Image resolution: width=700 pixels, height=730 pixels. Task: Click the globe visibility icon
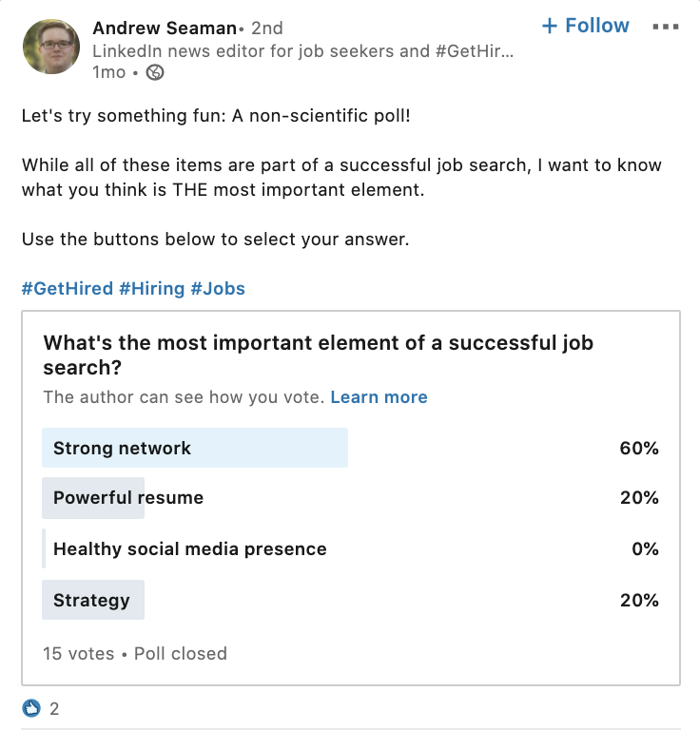coord(155,72)
